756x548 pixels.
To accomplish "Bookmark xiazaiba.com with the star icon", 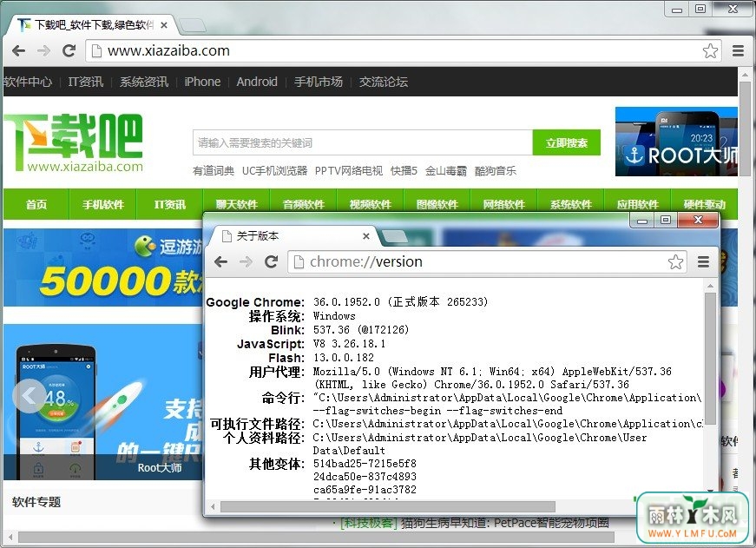I will 710,50.
